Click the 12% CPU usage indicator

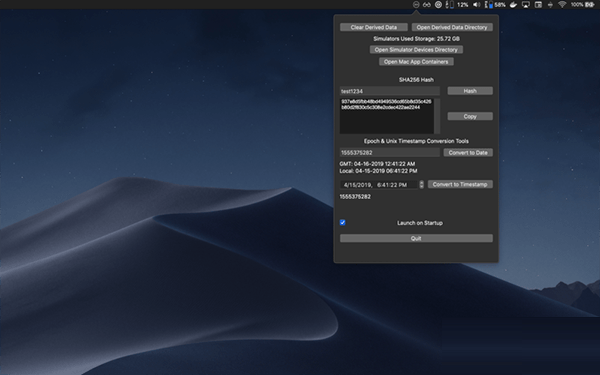(458, 5)
